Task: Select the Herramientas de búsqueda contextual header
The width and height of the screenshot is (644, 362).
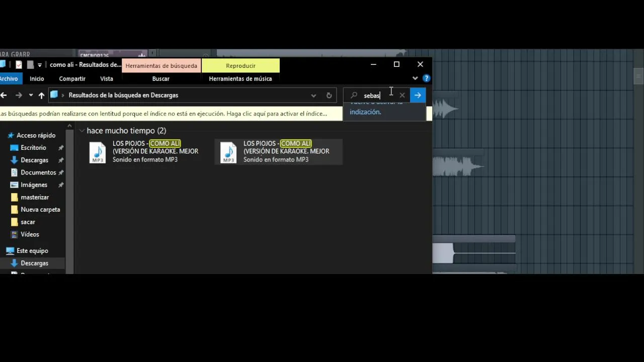Action: (162, 66)
